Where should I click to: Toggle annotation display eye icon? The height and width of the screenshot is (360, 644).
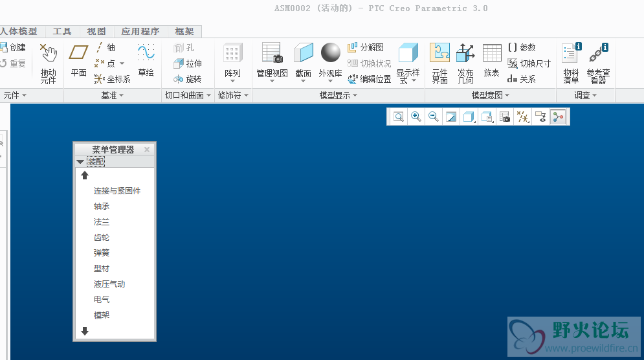coord(540,117)
